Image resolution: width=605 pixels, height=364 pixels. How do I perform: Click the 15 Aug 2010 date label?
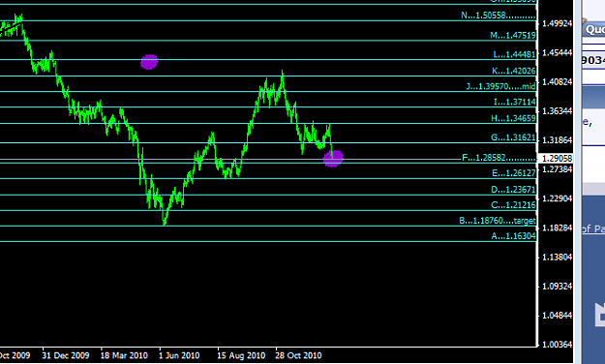241,355
